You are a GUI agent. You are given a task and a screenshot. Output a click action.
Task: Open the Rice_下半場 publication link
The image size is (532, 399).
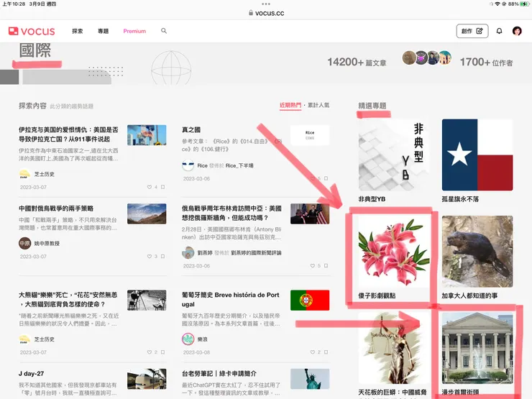(x=239, y=165)
